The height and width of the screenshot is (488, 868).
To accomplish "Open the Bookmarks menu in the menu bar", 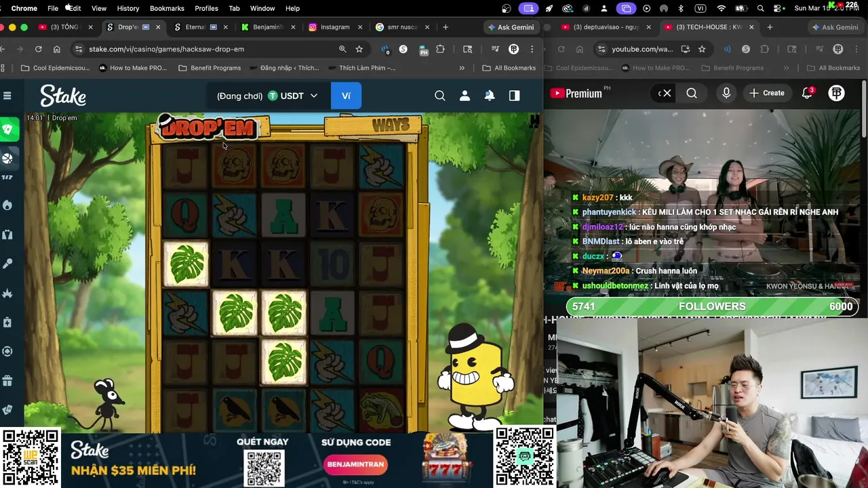I will (167, 8).
